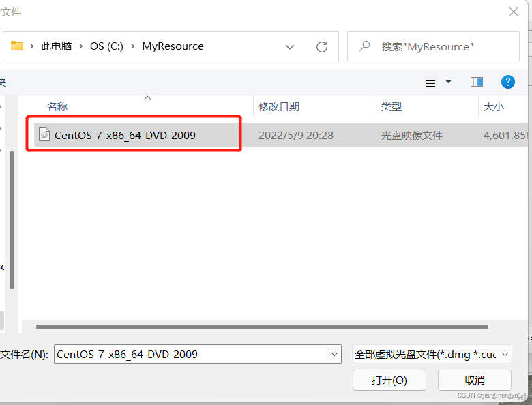
Task: Expand chevron after 此电脑 breadcrumb
Action: tap(80, 46)
